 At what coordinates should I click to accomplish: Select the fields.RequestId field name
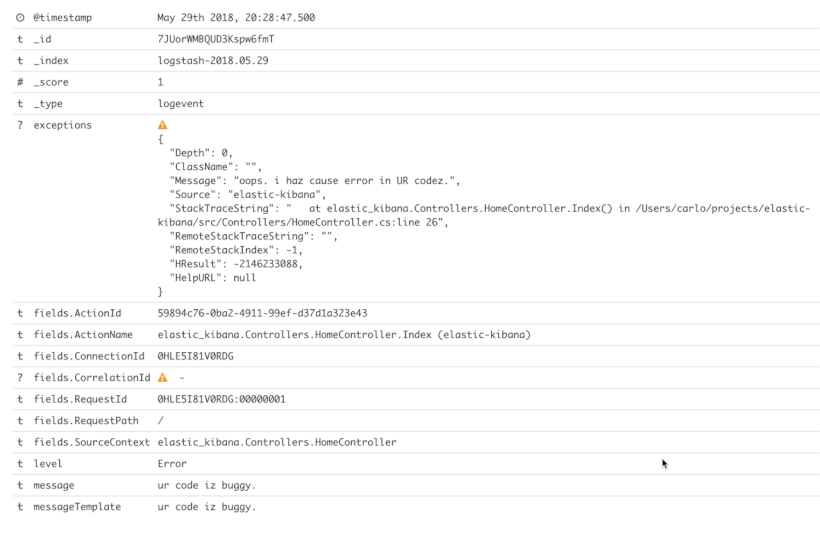coord(80,399)
